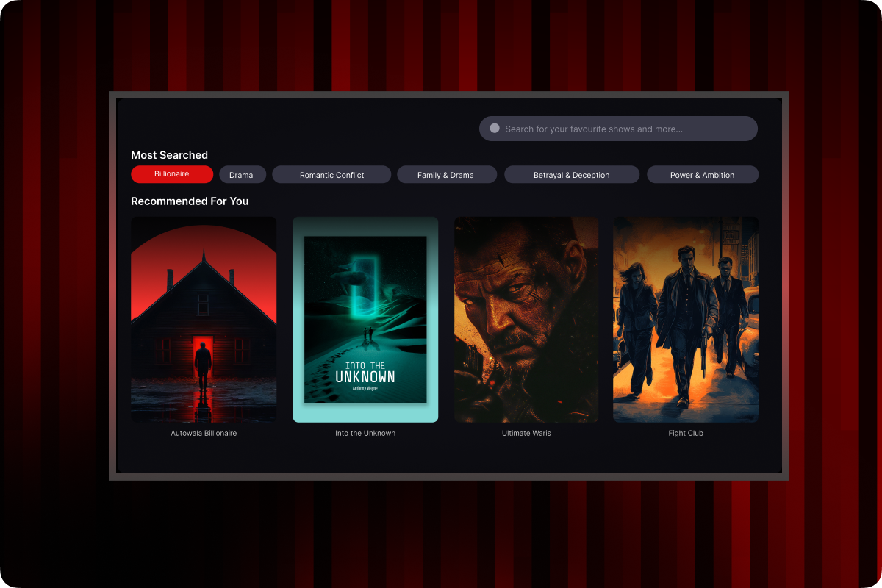
Task: Filter by the Drama tag
Action: [241, 175]
